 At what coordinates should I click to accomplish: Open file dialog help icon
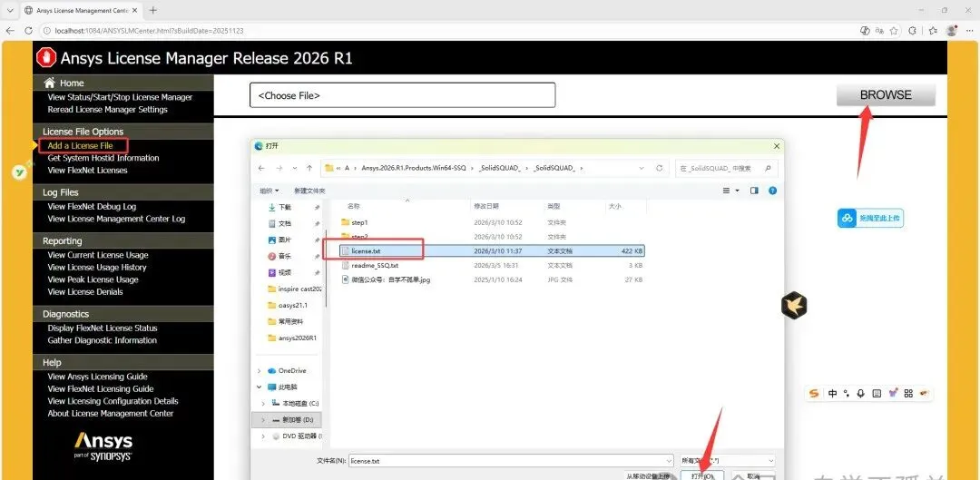coord(772,190)
